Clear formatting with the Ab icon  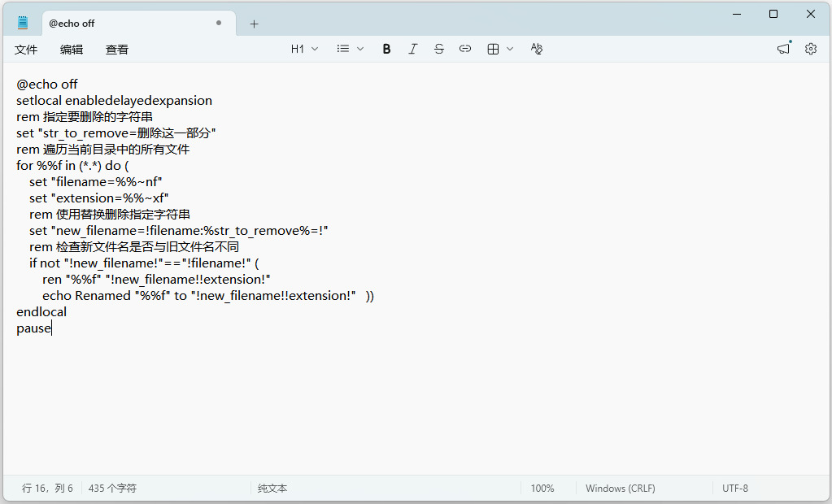[x=537, y=49]
